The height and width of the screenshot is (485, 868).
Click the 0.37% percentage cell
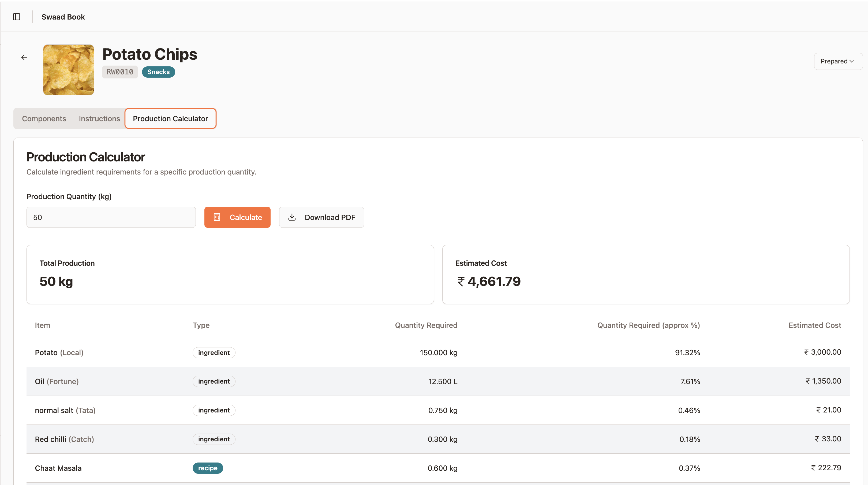coord(689,468)
